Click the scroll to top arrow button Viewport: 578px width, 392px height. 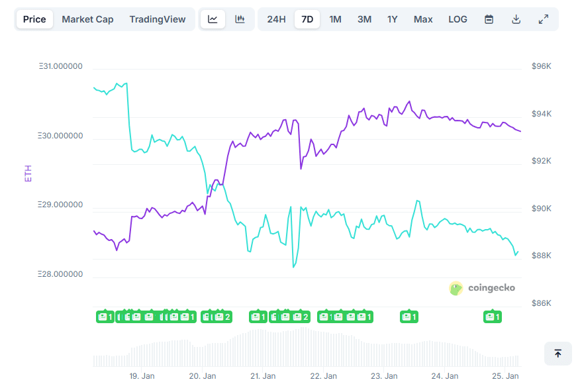click(x=557, y=354)
